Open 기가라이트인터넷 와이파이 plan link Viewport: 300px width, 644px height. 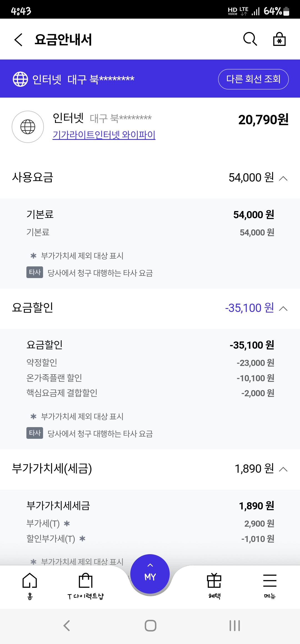[104, 135]
